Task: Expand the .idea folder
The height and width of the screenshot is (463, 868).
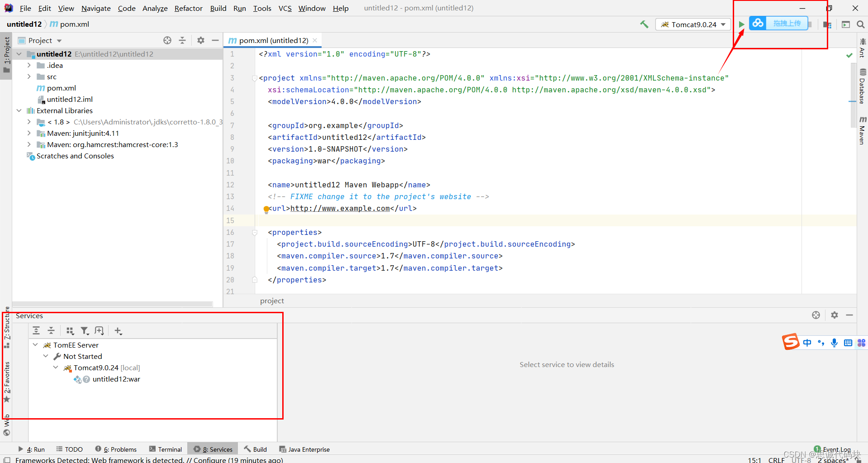Action: click(x=29, y=65)
